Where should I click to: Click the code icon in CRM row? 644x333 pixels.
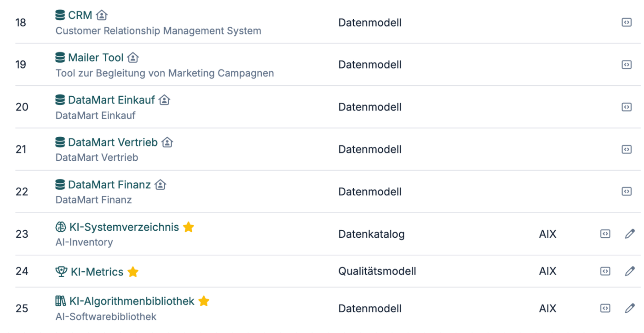coord(627,22)
